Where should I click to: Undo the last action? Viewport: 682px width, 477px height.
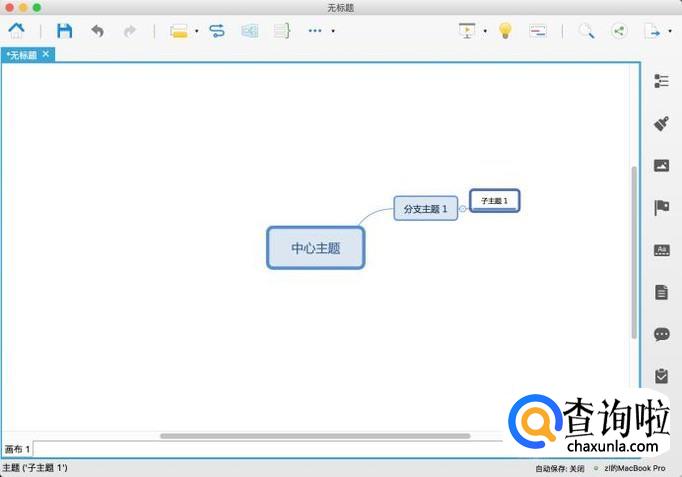point(97,31)
